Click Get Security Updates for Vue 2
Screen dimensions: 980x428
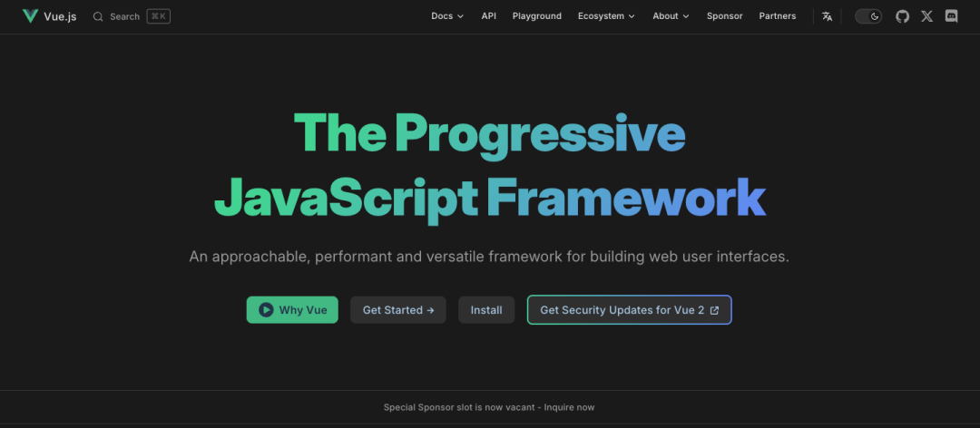coord(630,310)
